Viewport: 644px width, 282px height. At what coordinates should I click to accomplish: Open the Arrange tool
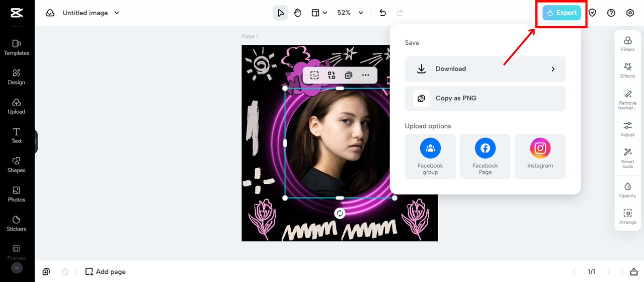pos(627,217)
